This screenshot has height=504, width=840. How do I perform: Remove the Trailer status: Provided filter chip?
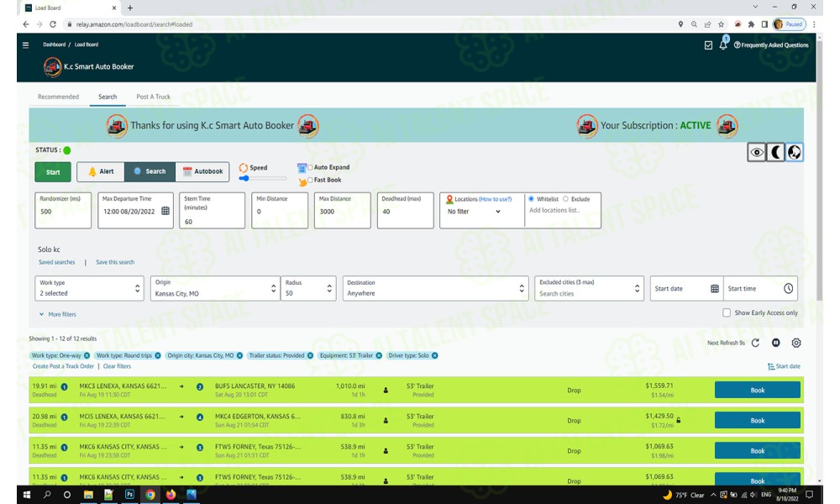point(310,355)
